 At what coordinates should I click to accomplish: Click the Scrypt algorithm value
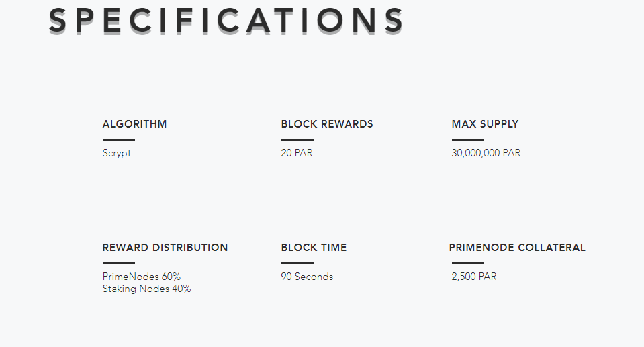[117, 153]
